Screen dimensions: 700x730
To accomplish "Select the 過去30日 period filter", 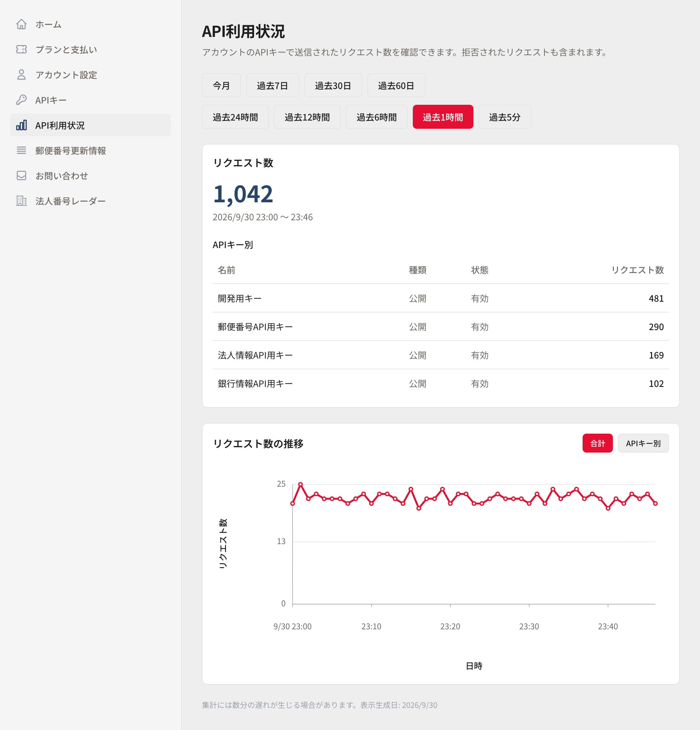I will tap(333, 86).
